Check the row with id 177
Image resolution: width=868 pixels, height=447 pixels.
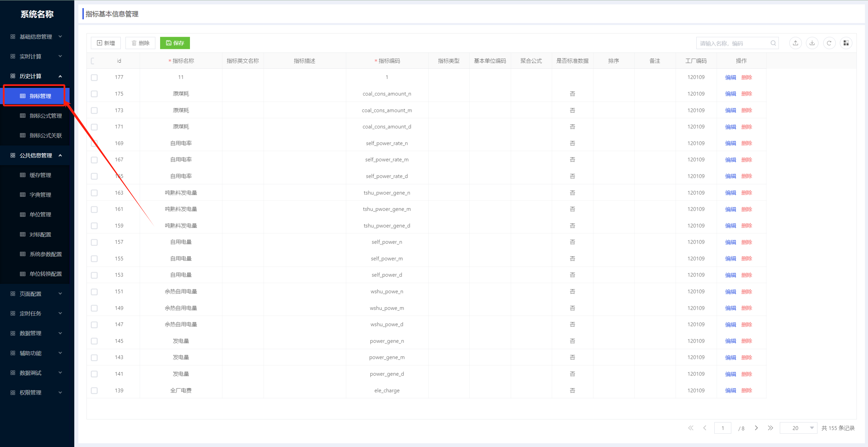[x=94, y=77]
